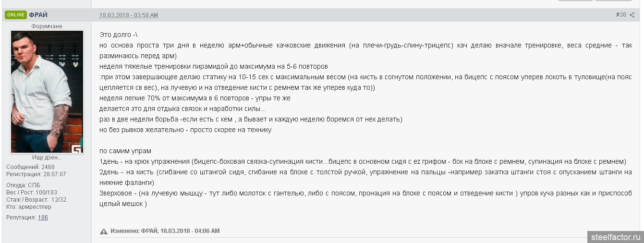Click the Сообщений: 2468 message count

tap(30, 167)
